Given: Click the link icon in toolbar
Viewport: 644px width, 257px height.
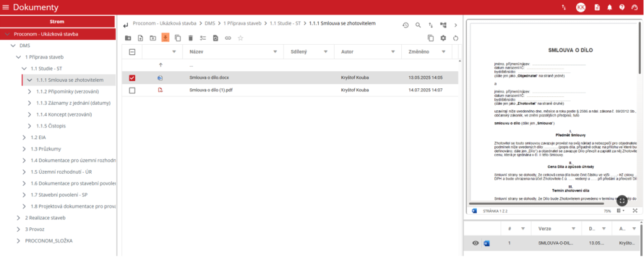Looking at the screenshot, I should (228, 38).
